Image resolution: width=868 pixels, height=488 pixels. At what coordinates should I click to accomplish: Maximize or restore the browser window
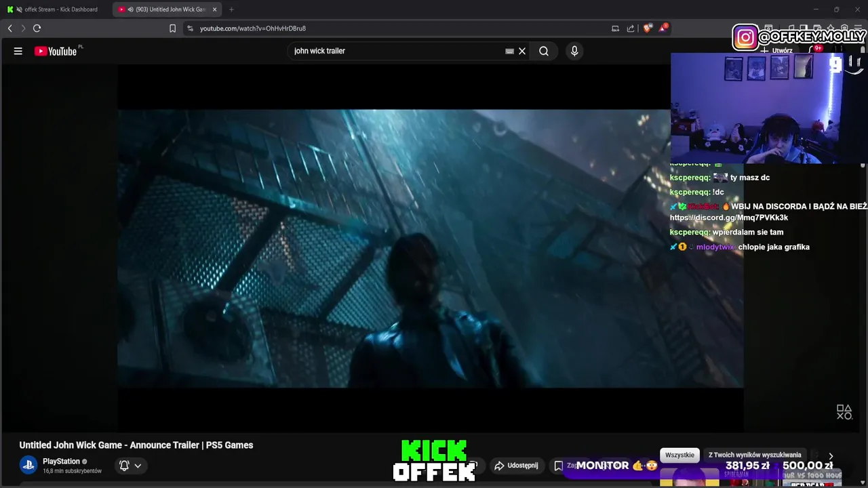836,9
